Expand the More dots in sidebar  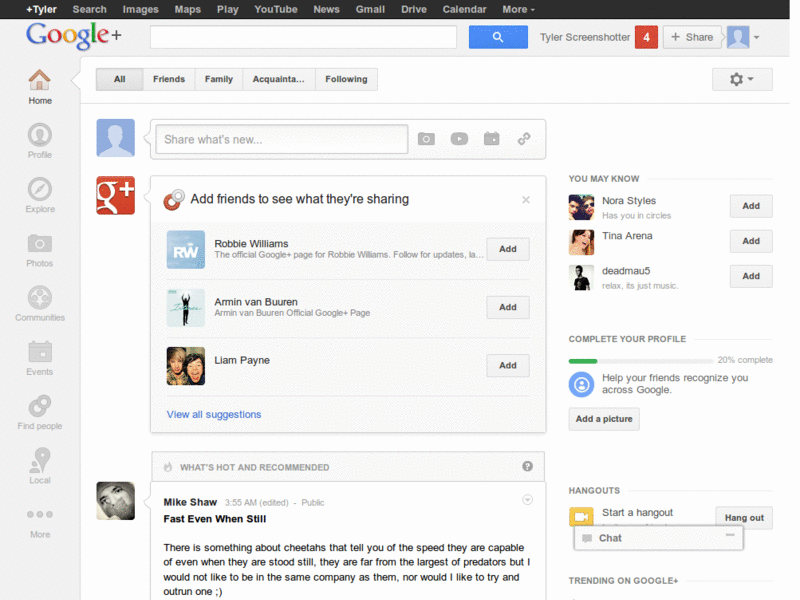click(39, 514)
